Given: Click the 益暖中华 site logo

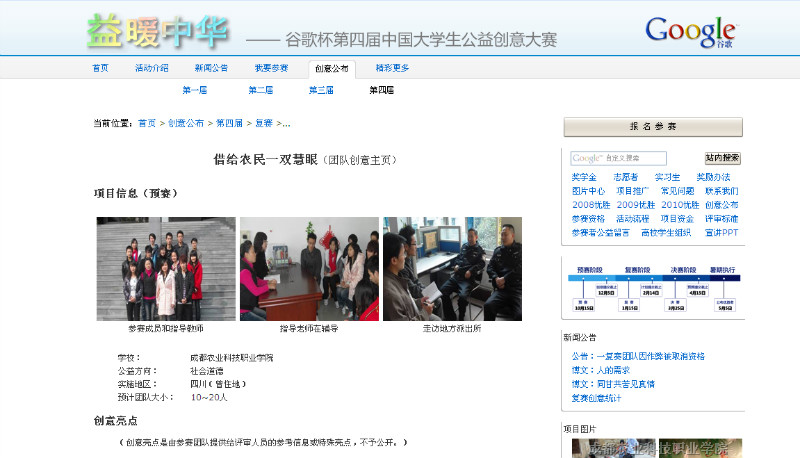Looking at the screenshot, I should click(158, 32).
